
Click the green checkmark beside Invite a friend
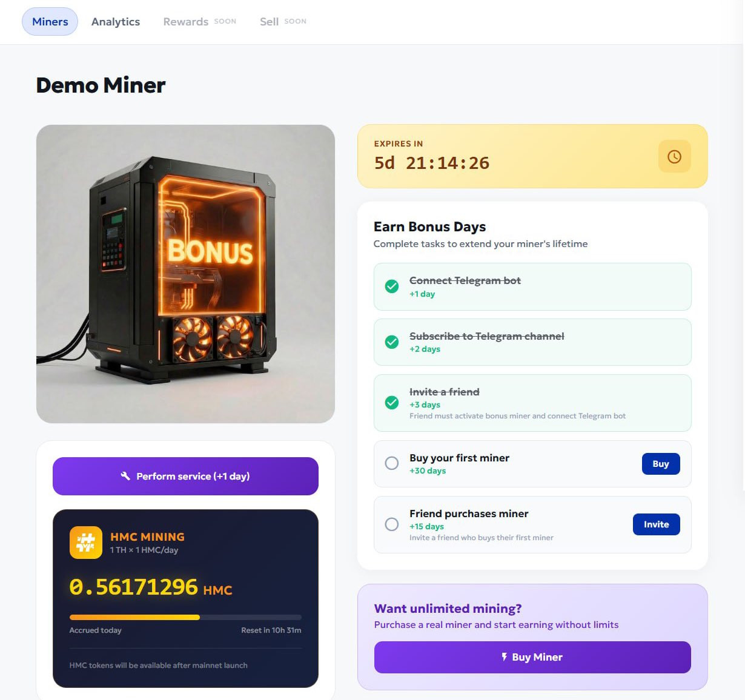click(392, 403)
